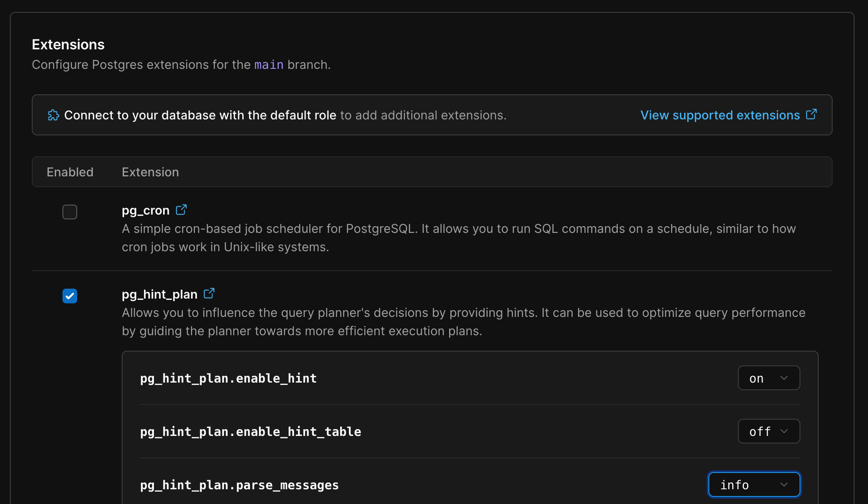Open the pg_hint_plan.parse_messages dropdown showing info
Screen dimensions: 868x504
pyautogui.click(x=753, y=484)
